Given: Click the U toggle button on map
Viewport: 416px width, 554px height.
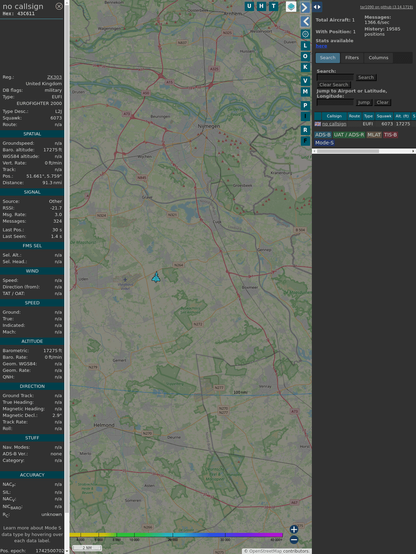Looking at the screenshot, I should [x=249, y=6].
